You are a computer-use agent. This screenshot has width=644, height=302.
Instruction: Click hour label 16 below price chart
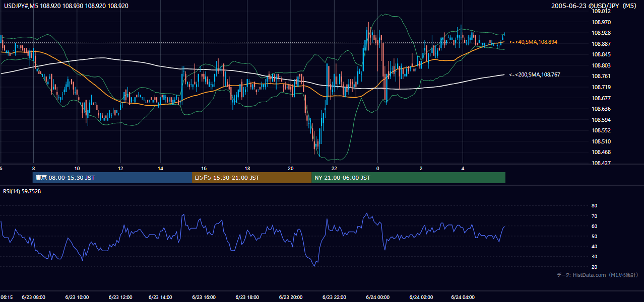[204, 168]
